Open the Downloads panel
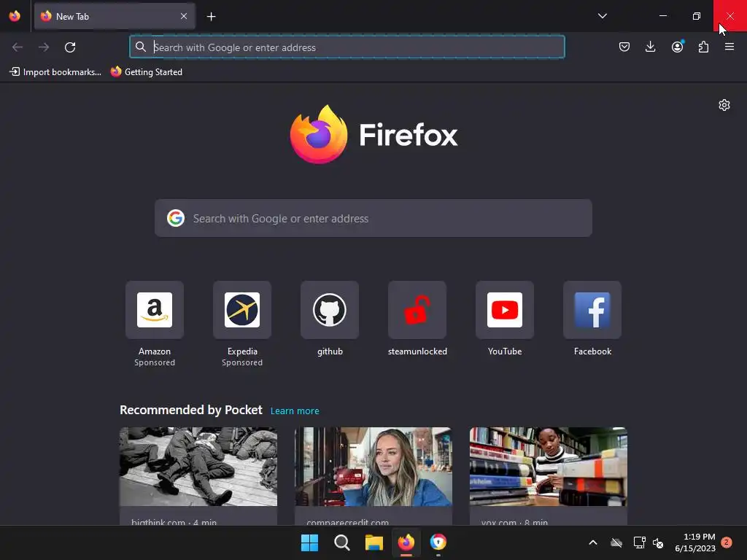Viewport: 747px width, 560px height. click(x=650, y=47)
